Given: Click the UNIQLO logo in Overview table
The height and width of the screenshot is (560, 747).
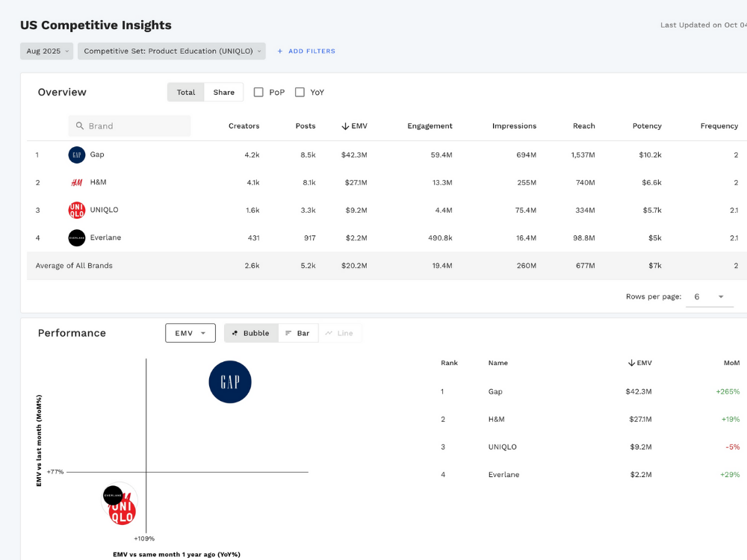Looking at the screenshot, I should (x=76, y=210).
